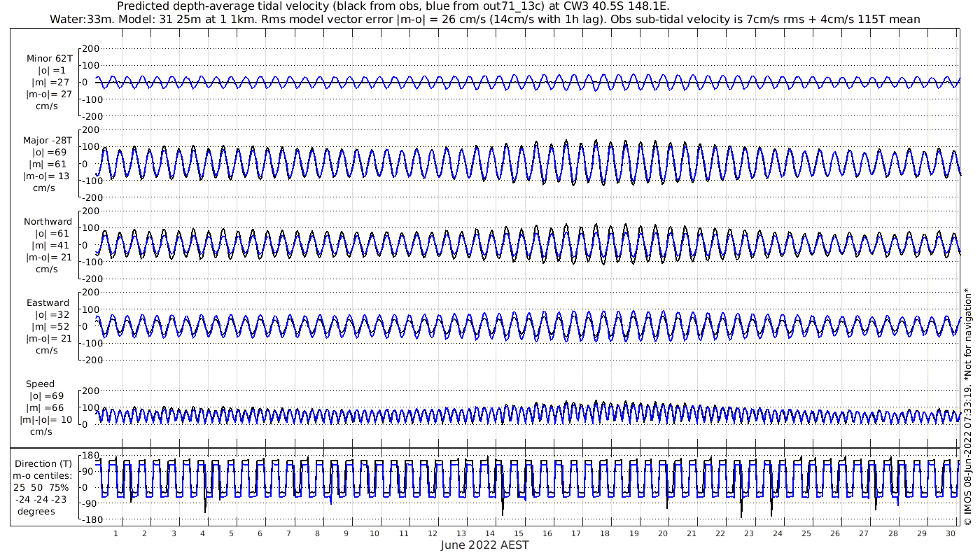Click day "25" on the date axis
The width and height of the screenshot is (980, 560).
[806, 533]
